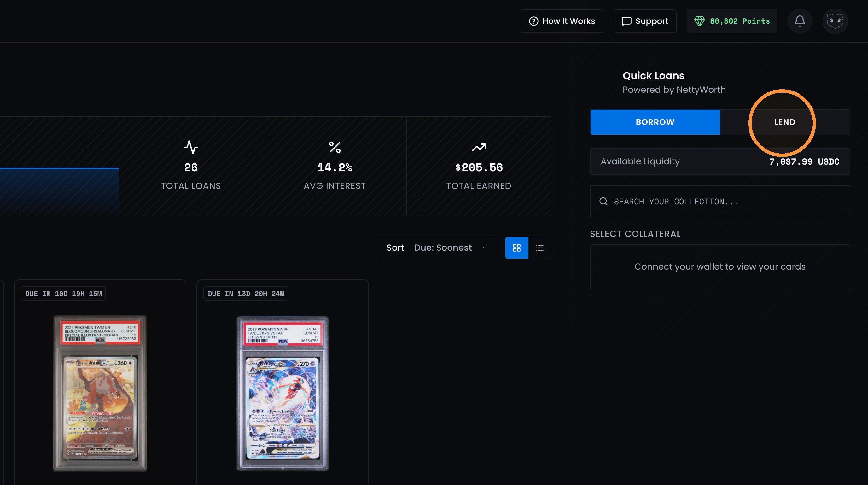This screenshot has width=868, height=485.
Task: Open How It Works
Action: 562,21
